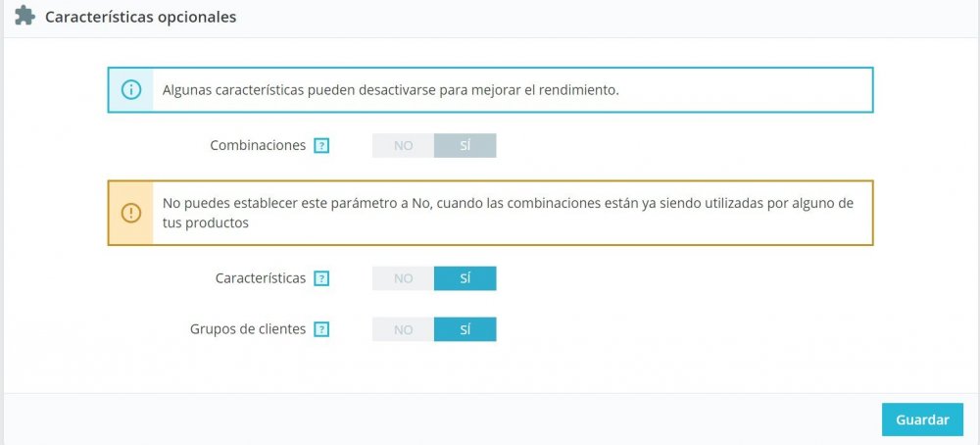Click the Características field label
The width and height of the screenshot is (980, 445).
260,278
